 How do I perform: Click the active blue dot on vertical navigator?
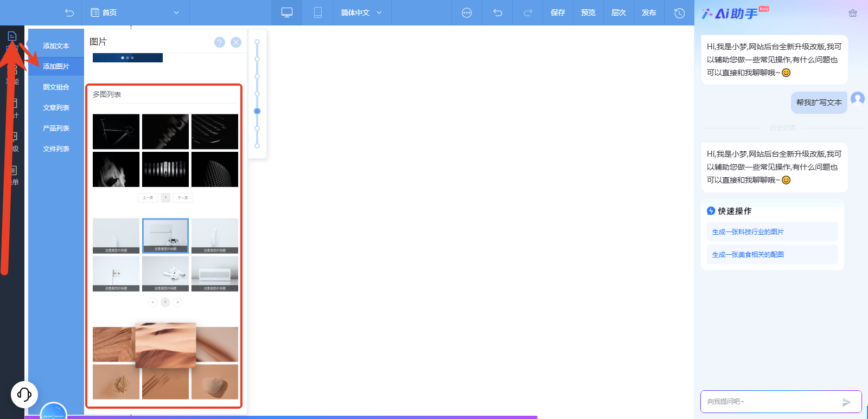[257, 111]
